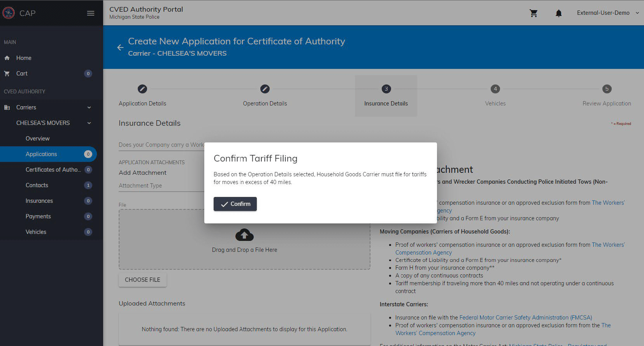Click the back arrow beside page title
644x346 pixels.
tap(120, 47)
